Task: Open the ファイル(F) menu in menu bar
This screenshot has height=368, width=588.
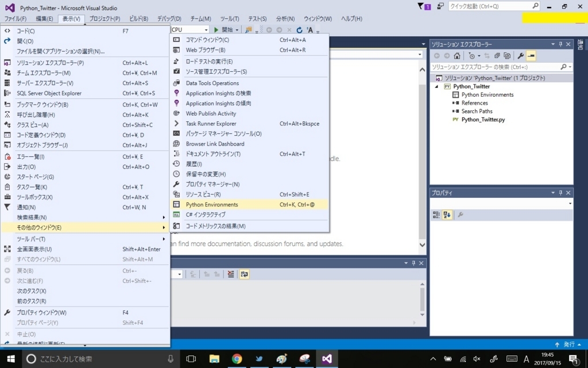Action: [x=16, y=18]
